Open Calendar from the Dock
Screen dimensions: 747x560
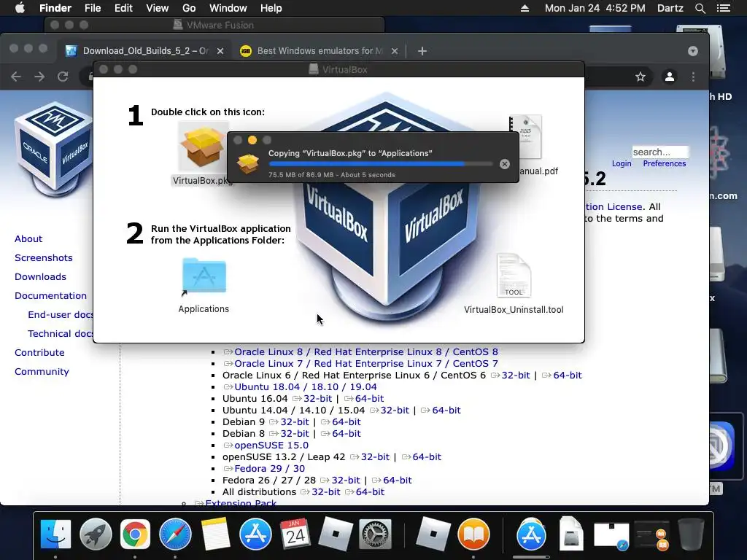pyautogui.click(x=295, y=534)
